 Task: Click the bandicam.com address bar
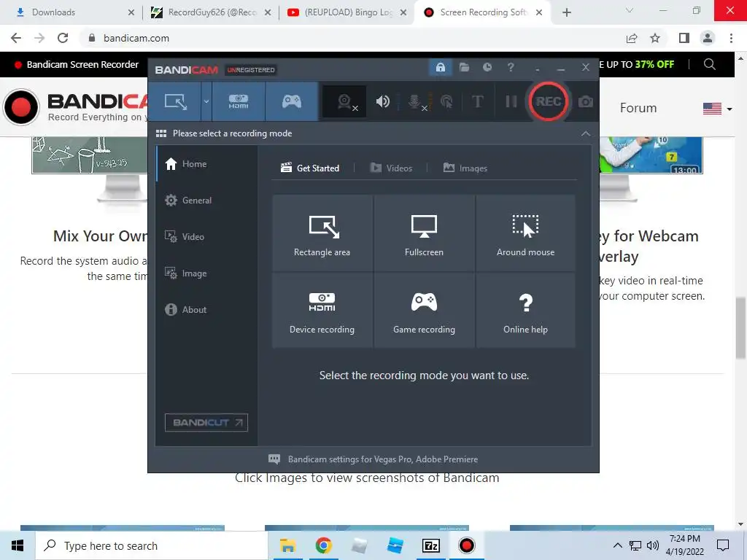[x=352, y=38]
